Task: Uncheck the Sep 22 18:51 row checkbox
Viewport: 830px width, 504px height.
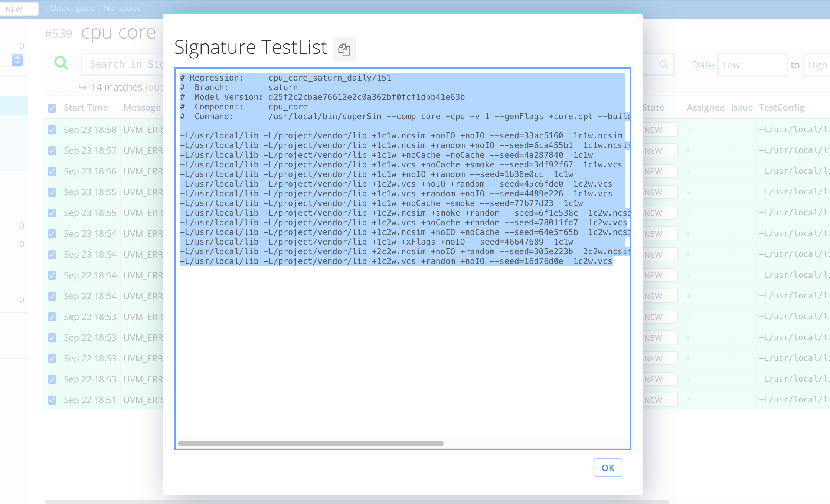Action: tap(52, 400)
